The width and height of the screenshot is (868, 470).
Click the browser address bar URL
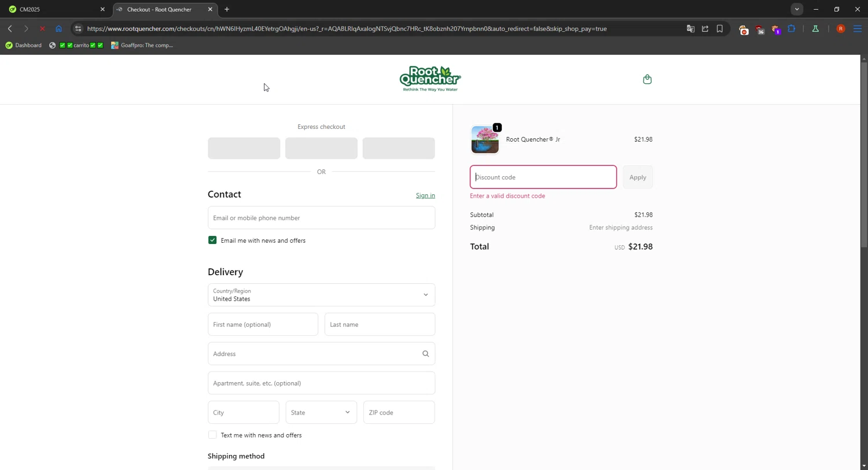tap(347, 28)
